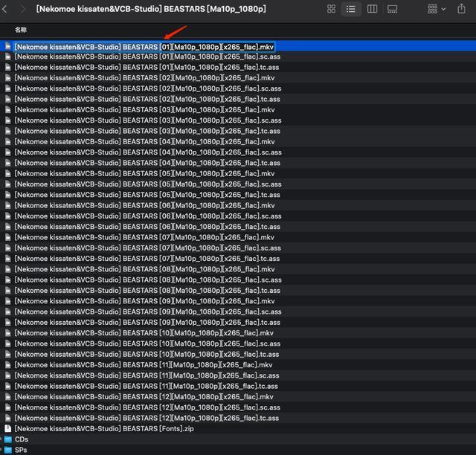This screenshot has height=455, width=476.
Task: Expand the SPs folder
Action: point(1,450)
